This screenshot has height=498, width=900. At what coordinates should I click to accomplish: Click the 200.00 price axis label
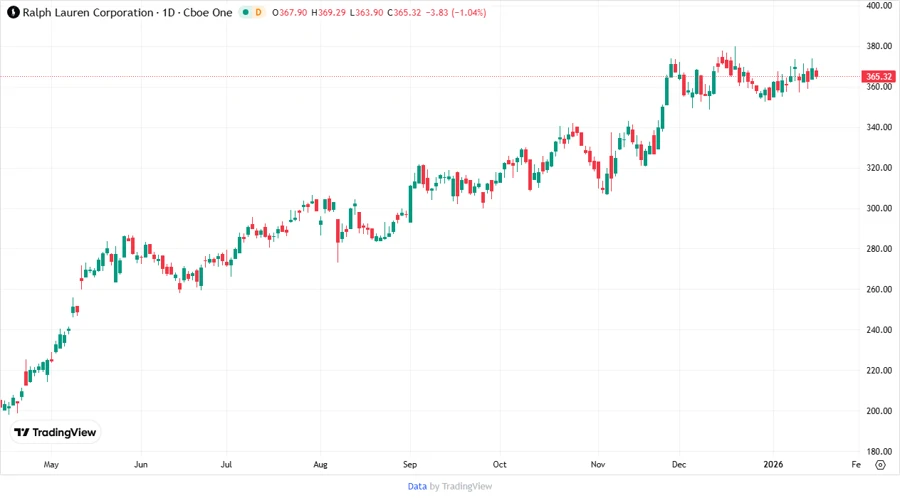pos(879,411)
